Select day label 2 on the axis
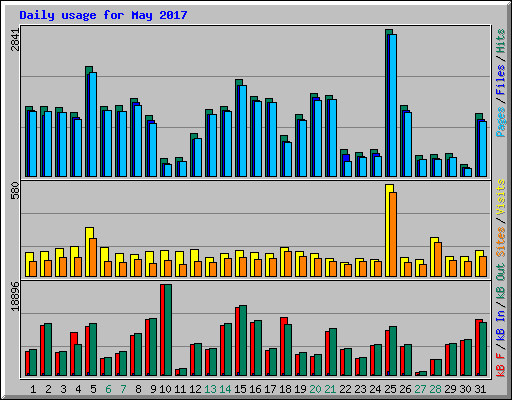The width and height of the screenshot is (512, 400). click(x=48, y=389)
